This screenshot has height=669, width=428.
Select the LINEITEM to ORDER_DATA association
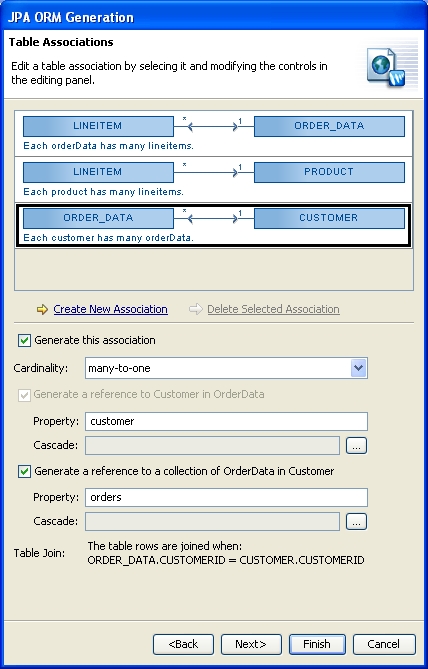click(214, 134)
